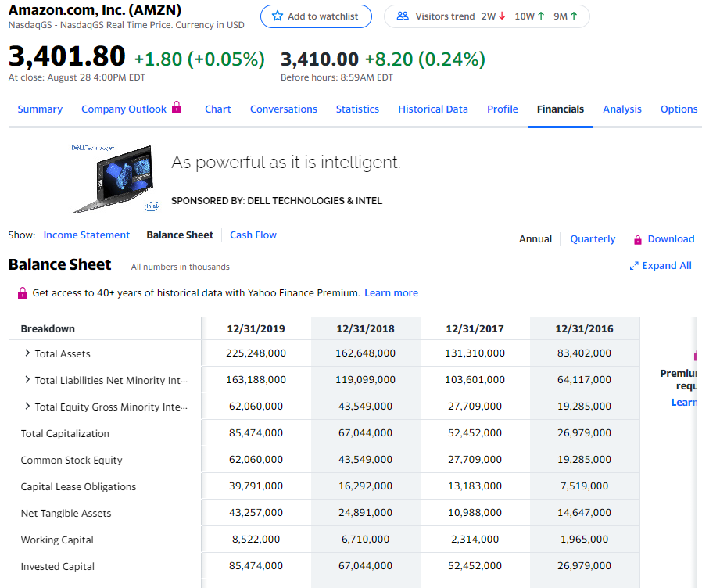The height and width of the screenshot is (588, 702).
Task: Show the Cash Flow statement
Action: pyautogui.click(x=253, y=235)
